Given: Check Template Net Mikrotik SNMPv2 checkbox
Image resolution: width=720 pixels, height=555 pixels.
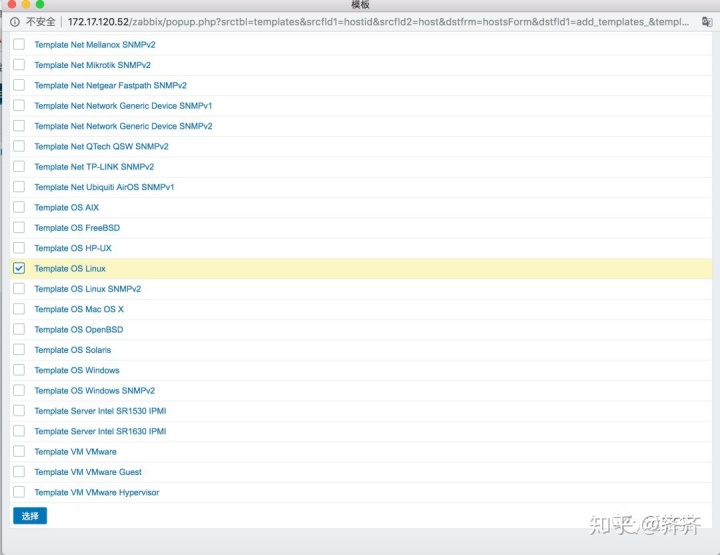Looking at the screenshot, I should (19, 65).
